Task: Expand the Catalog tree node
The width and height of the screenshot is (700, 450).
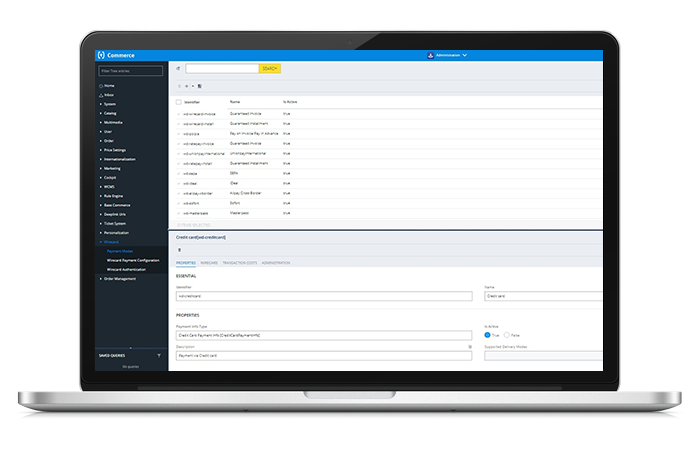Action: pos(100,113)
